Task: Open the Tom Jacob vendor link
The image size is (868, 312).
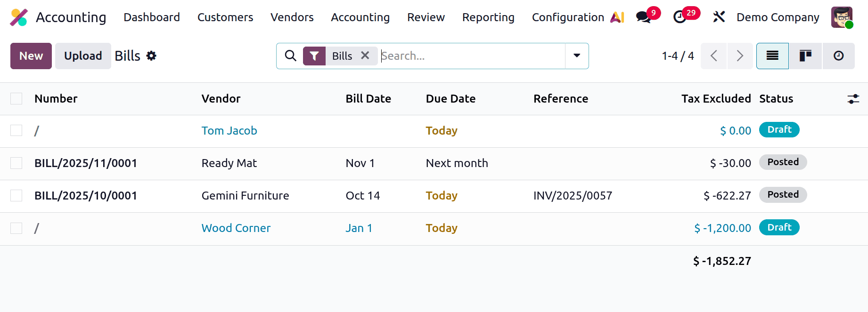Action: pyautogui.click(x=229, y=130)
